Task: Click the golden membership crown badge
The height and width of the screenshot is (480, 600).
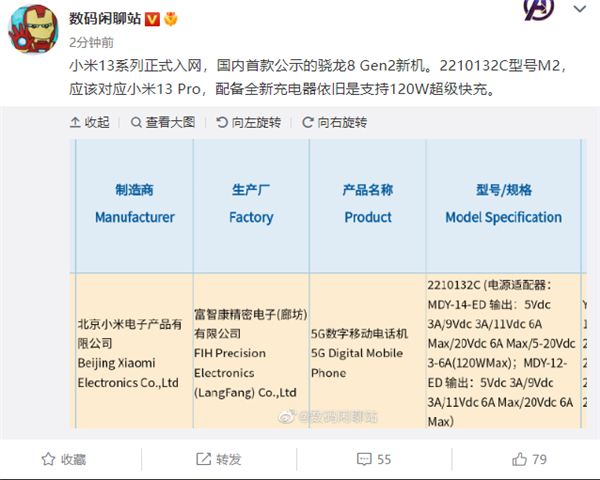Action: point(171,19)
